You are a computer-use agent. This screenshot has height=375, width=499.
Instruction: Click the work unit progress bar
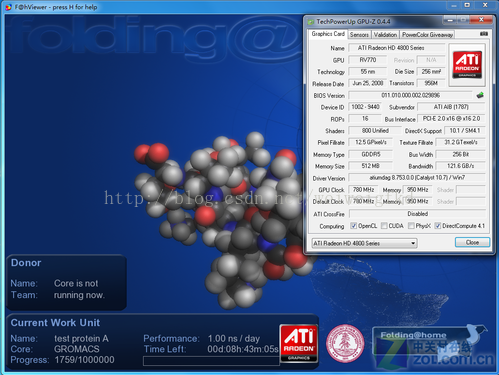211,361
